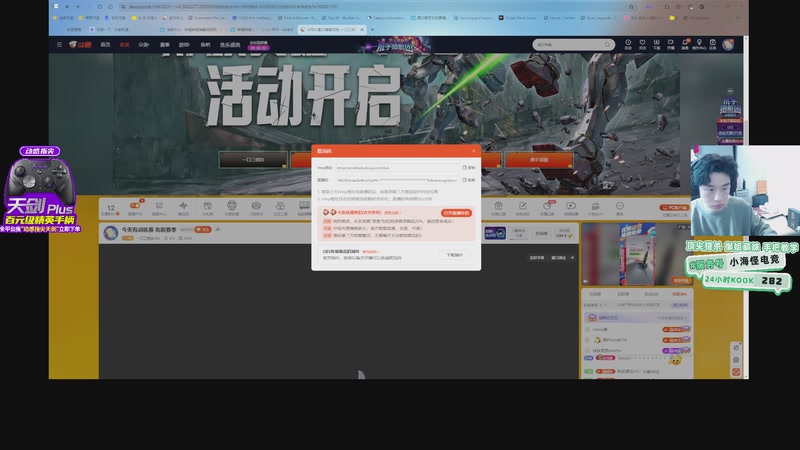This screenshot has width=800, height=450.
Task: Open usage instructions link beside OBS plugin
Action: (x=370, y=252)
